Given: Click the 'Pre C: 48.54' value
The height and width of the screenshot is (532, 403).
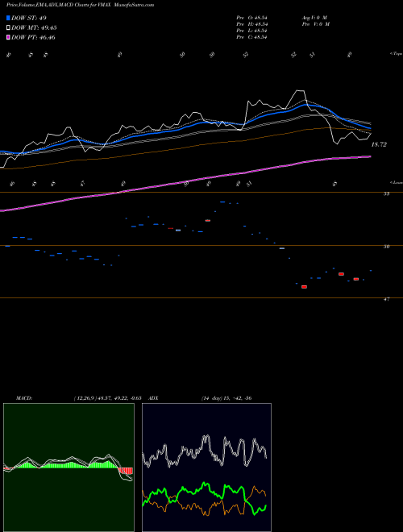Looking at the screenshot, I should 251,37.
